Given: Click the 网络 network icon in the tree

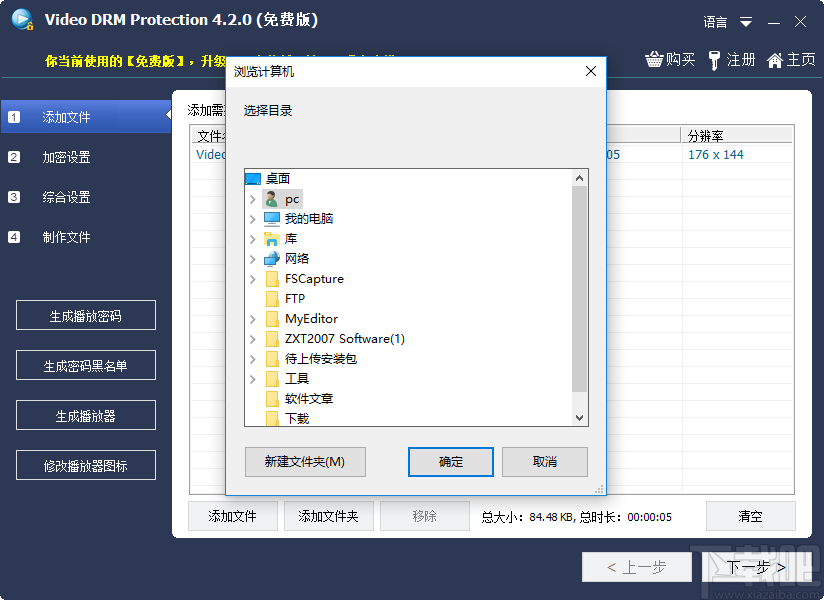Looking at the screenshot, I should pos(271,258).
